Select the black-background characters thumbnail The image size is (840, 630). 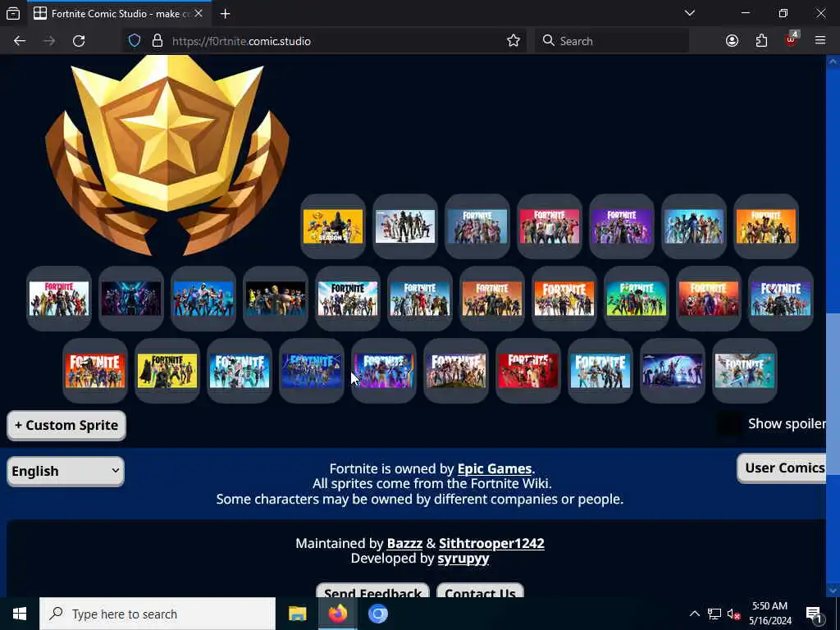pyautogui.click(x=276, y=299)
